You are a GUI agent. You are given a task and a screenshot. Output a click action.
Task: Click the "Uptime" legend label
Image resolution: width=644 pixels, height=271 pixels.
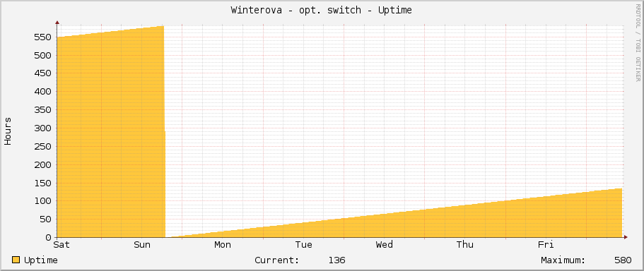41,260
